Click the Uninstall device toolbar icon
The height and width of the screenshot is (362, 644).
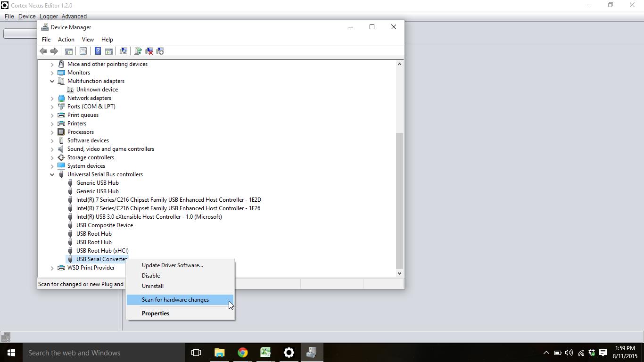point(149,51)
